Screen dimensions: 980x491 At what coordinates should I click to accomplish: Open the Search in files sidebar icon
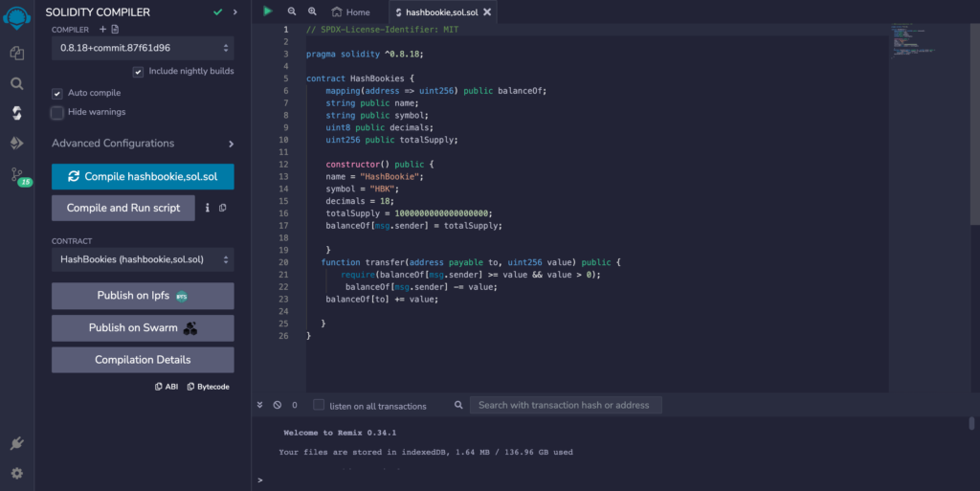[x=17, y=83]
